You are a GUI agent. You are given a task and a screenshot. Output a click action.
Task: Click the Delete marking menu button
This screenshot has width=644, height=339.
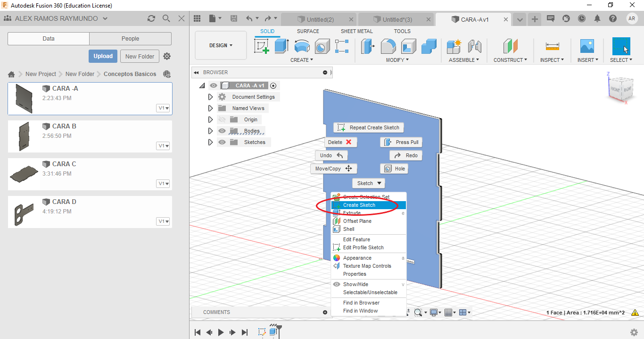[341, 142]
